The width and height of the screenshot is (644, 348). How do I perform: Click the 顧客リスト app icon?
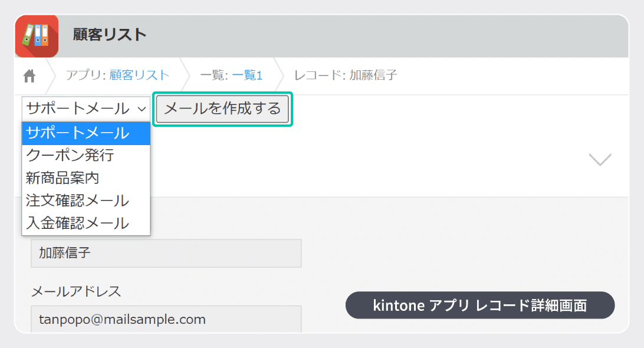tap(37, 36)
